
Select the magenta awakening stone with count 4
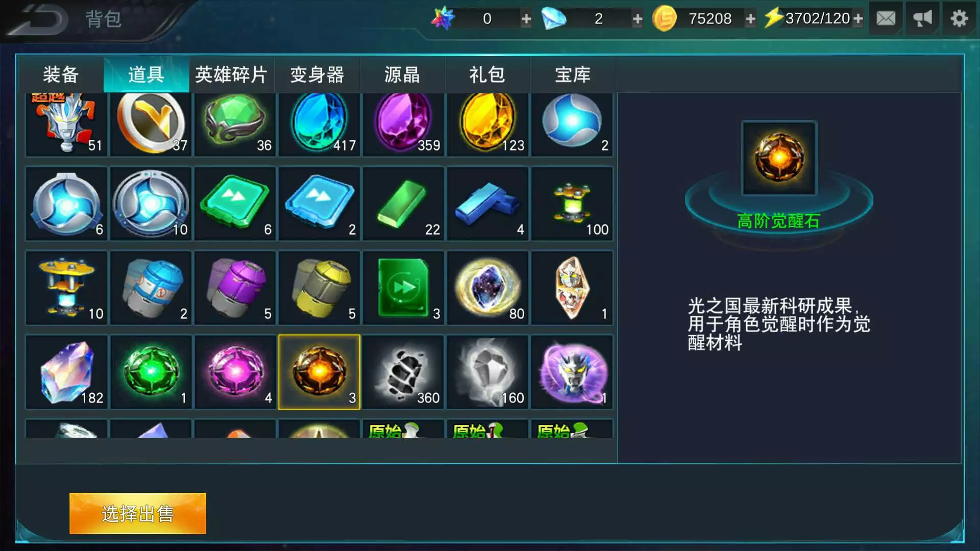[235, 372]
